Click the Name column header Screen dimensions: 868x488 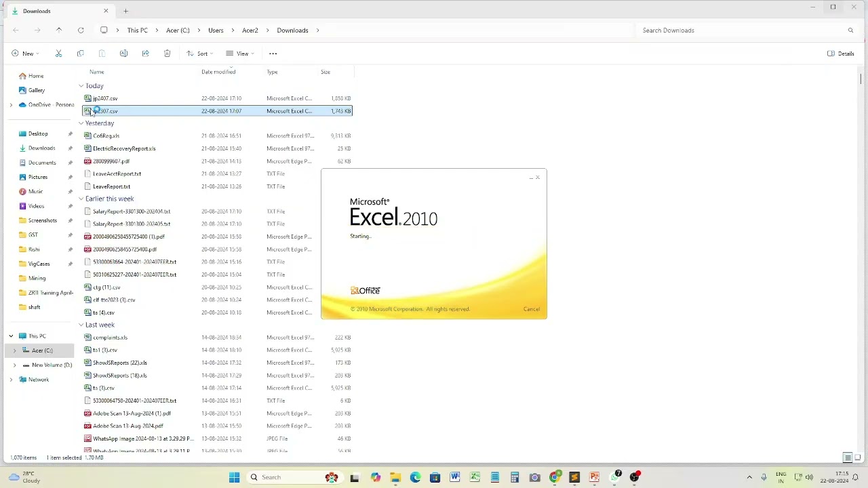tap(97, 72)
